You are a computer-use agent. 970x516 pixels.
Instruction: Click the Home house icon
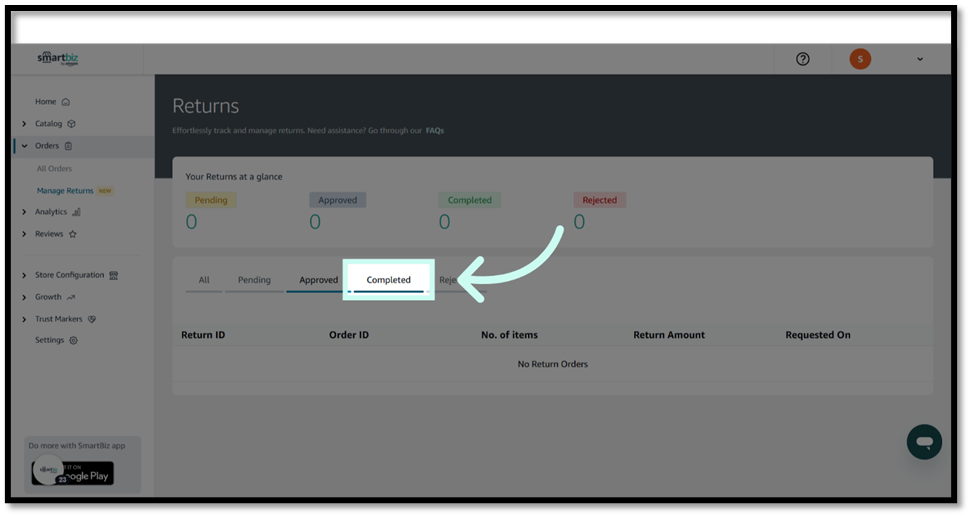coord(66,102)
